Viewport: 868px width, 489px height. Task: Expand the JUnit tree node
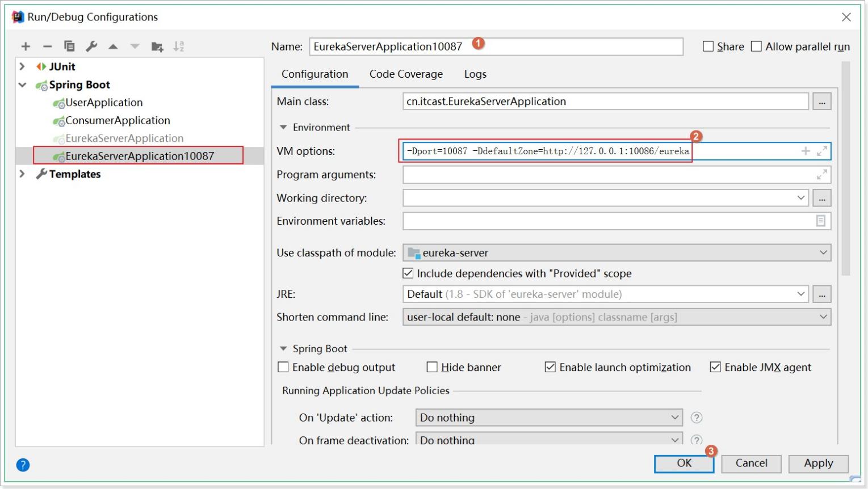[x=22, y=66]
